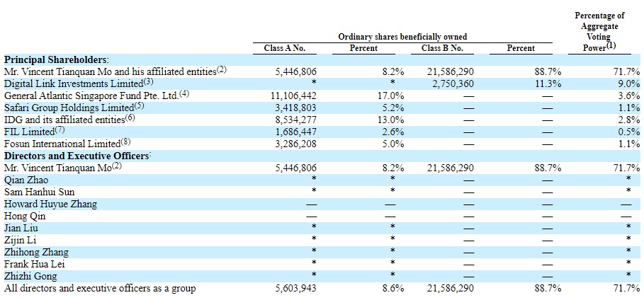Click the 'Digital Link Investments Limited' row label
This screenshot has height=300, width=644.
74,83
